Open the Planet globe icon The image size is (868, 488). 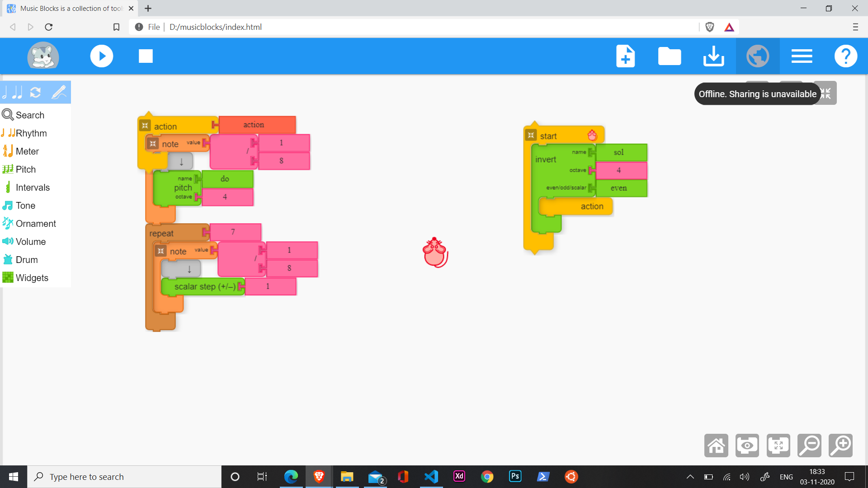(757, 56)
